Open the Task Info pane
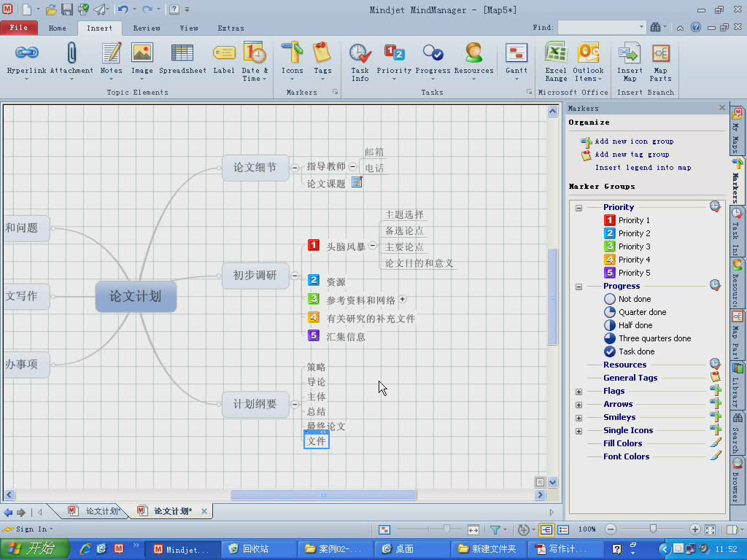This screenshot has height=560, width=747. point(360,62)
